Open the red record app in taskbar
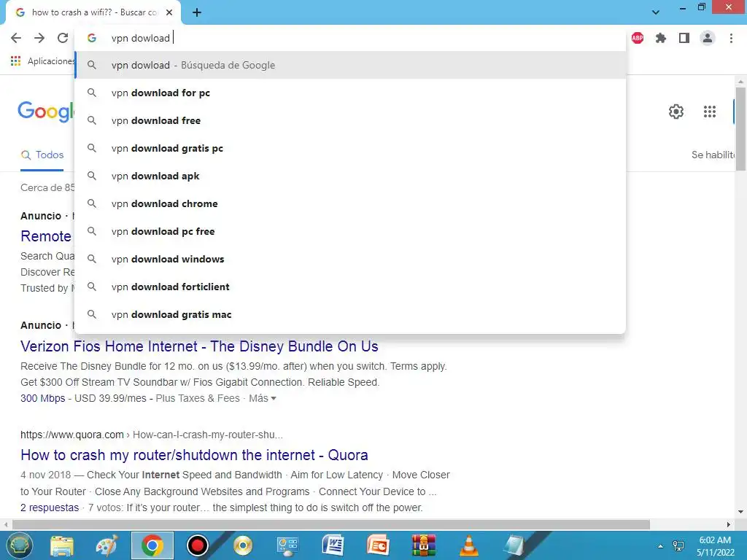Viewport: 747px width, 560px height. [197, 545]
